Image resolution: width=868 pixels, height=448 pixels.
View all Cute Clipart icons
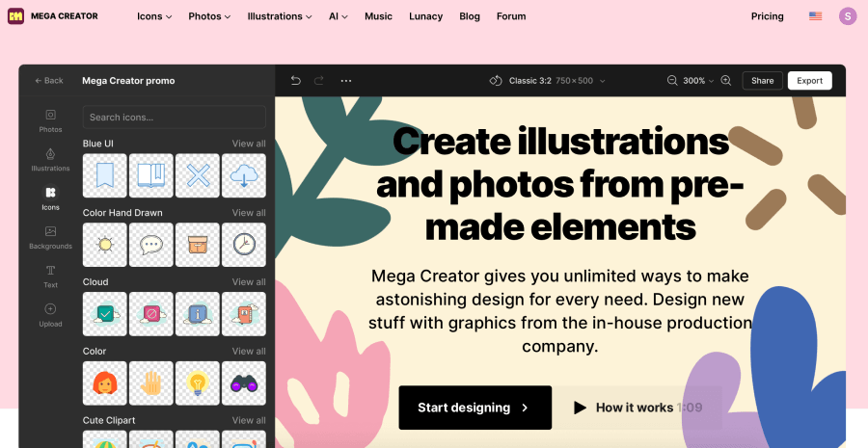(x=249, y=420)
